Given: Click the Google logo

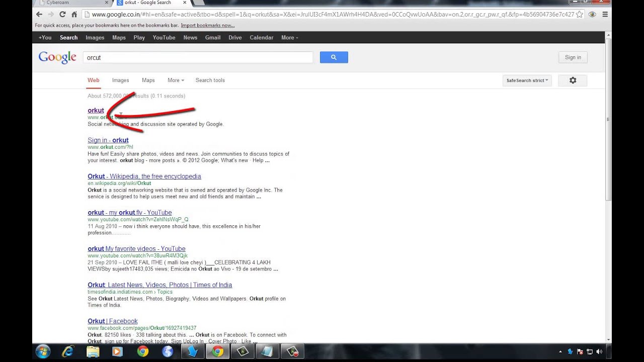Looking at the screenshot, I should tap(57, 57).
